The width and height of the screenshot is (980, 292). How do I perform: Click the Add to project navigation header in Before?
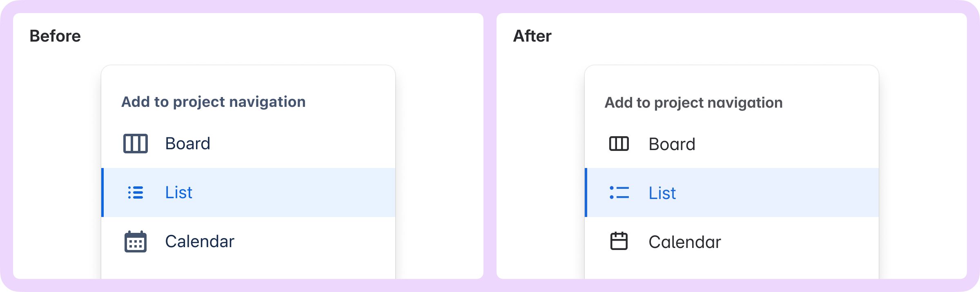pos(213,102)
